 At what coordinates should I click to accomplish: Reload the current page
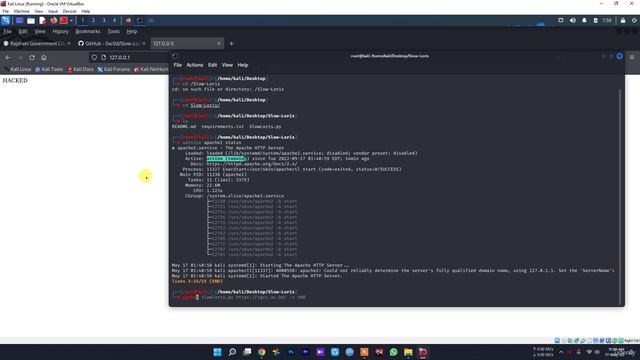[x=32, y=58]
